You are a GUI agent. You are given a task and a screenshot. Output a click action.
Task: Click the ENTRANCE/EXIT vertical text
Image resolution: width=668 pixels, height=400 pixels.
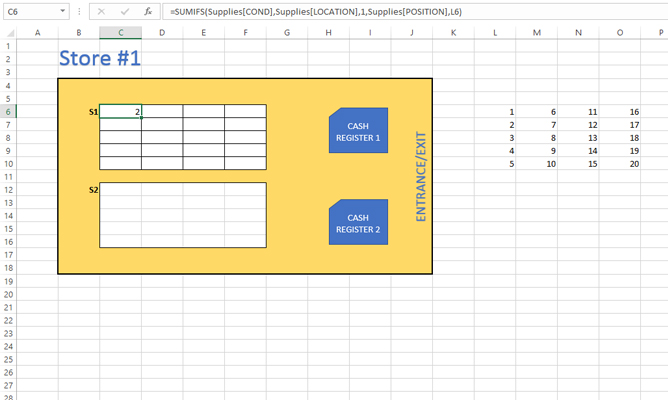pyautogui.click(x=421, y=176)
